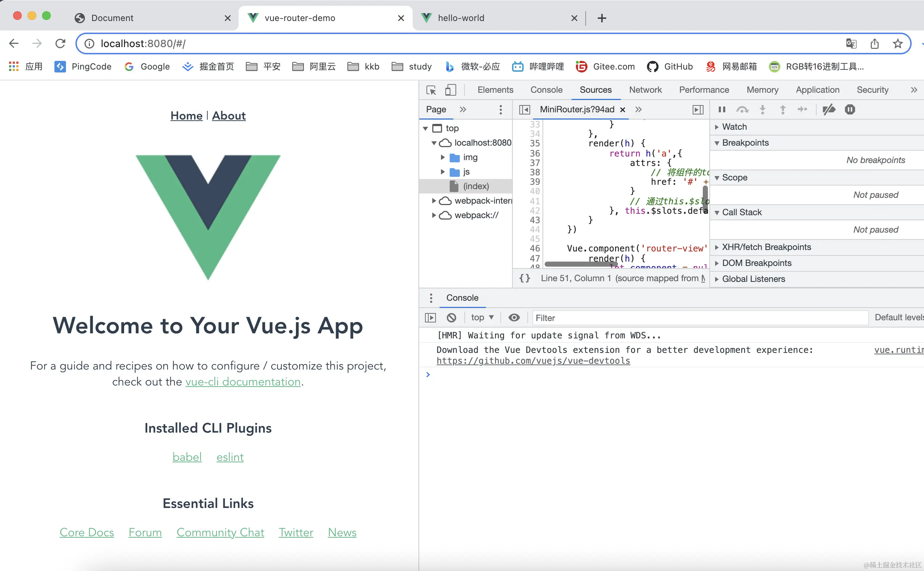Click the Google Translate address bar icon
Viewport: 924px width, 571px height.
(x=851, y=43)
